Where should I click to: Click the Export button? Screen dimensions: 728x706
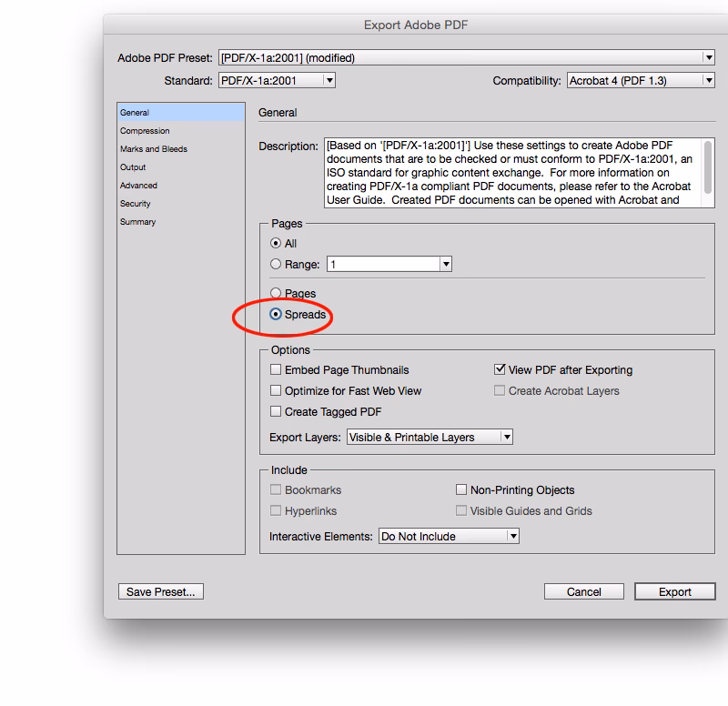point(674,591)
